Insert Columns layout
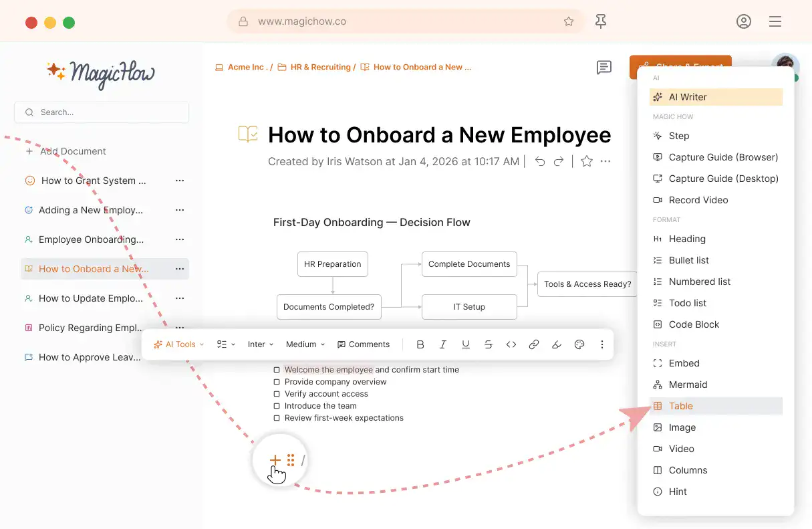812x529 pixels. click(x=688, y=470)
